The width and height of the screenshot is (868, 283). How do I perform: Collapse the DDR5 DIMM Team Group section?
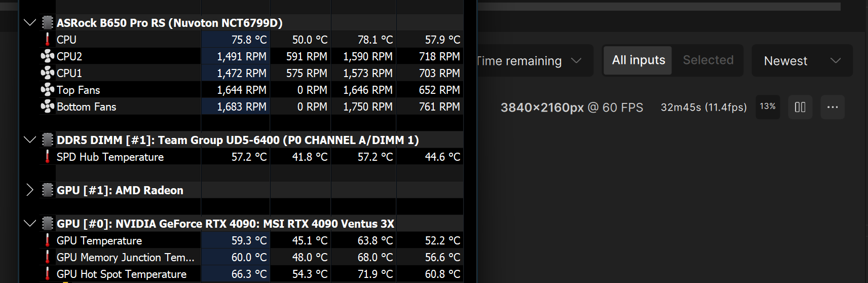pyautogui.click(x=30, y=140)
